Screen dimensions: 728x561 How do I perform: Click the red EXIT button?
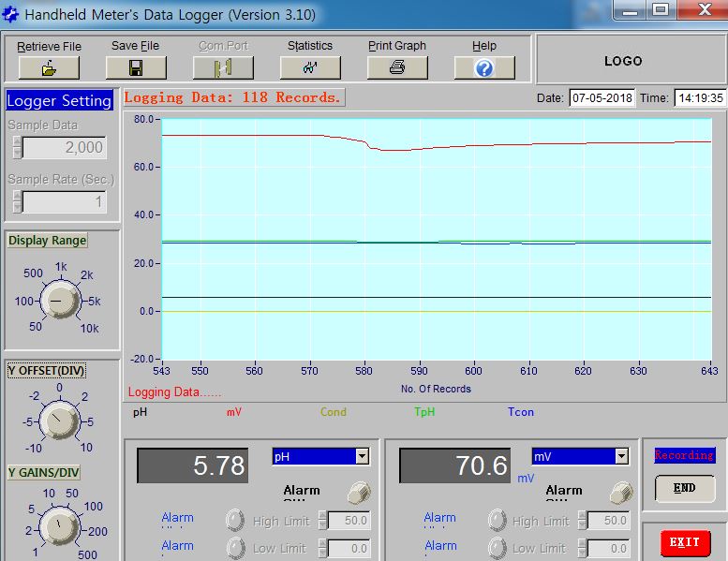(684, 542)
